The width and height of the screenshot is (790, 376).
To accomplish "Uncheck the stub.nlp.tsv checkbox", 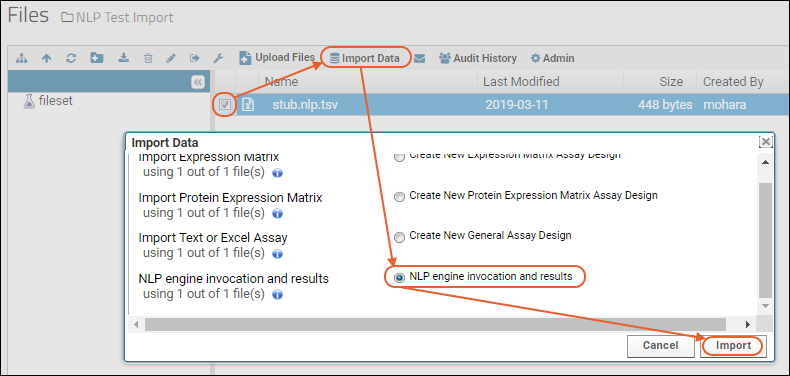I will pos(225,105).
